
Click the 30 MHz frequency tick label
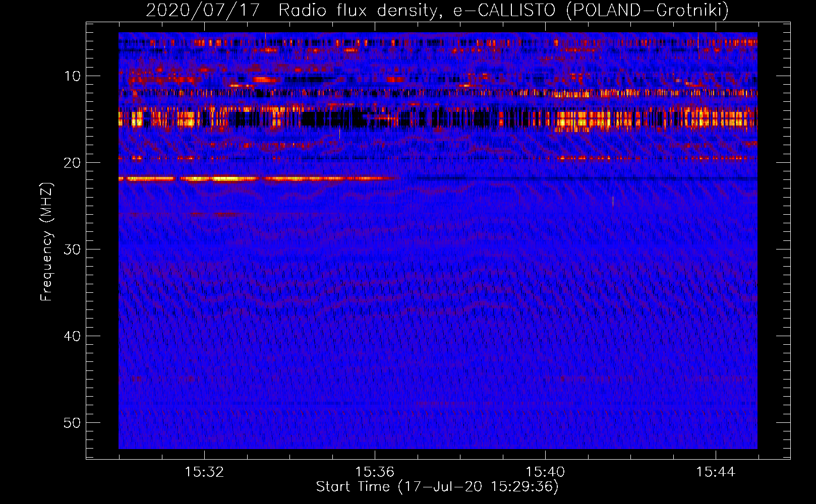(x=73, y=249)
